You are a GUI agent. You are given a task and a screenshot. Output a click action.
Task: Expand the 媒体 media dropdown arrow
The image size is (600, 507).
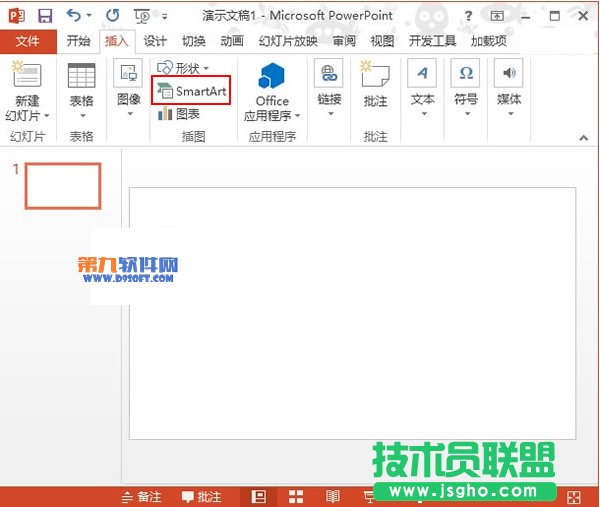[x=510, y=114]
